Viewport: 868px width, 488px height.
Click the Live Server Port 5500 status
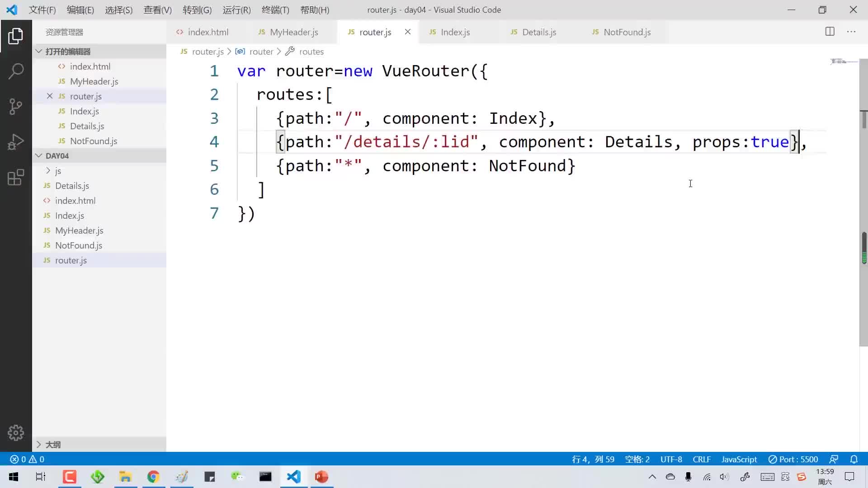[x=793, y=459]
